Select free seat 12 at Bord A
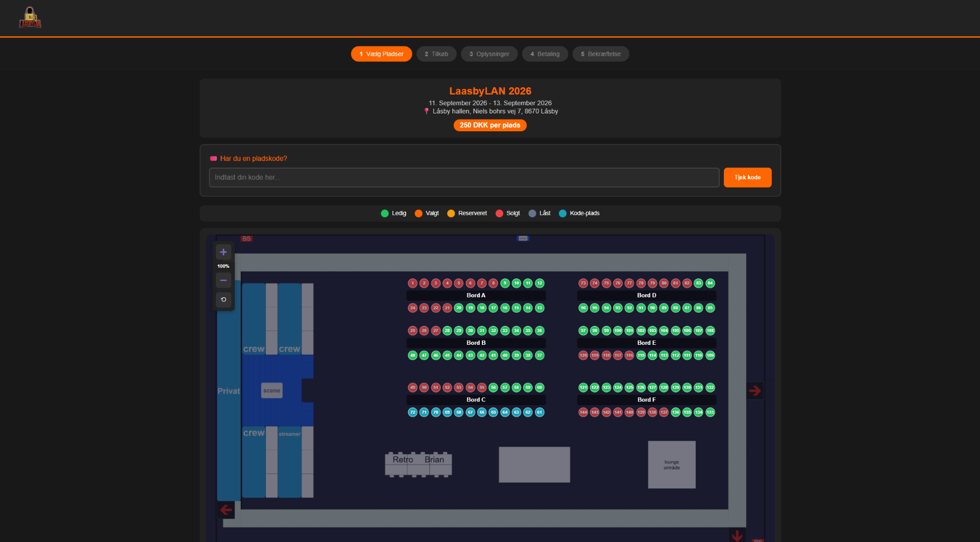The height and width of the screenshot is (542, 980). pyautogui.click(x=540, y=283)
